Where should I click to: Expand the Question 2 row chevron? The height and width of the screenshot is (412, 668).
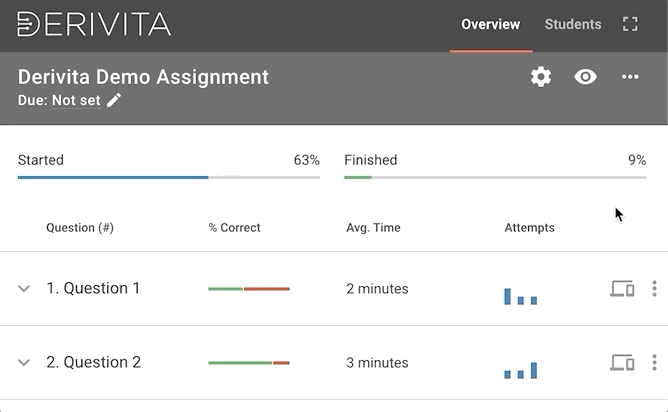pyautogui.click(x=24, y=363)
